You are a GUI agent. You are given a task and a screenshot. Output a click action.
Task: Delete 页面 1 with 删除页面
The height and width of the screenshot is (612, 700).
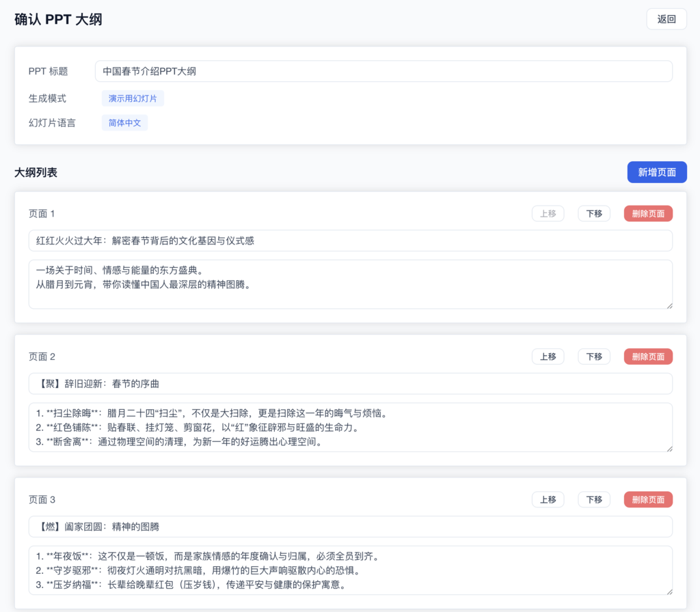[647, 214]
